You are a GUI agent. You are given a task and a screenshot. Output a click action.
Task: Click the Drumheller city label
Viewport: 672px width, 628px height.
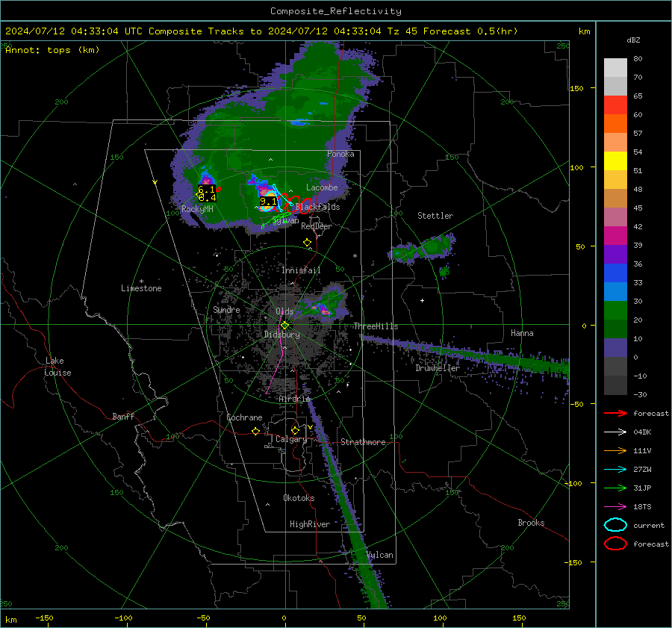point(438,368)
